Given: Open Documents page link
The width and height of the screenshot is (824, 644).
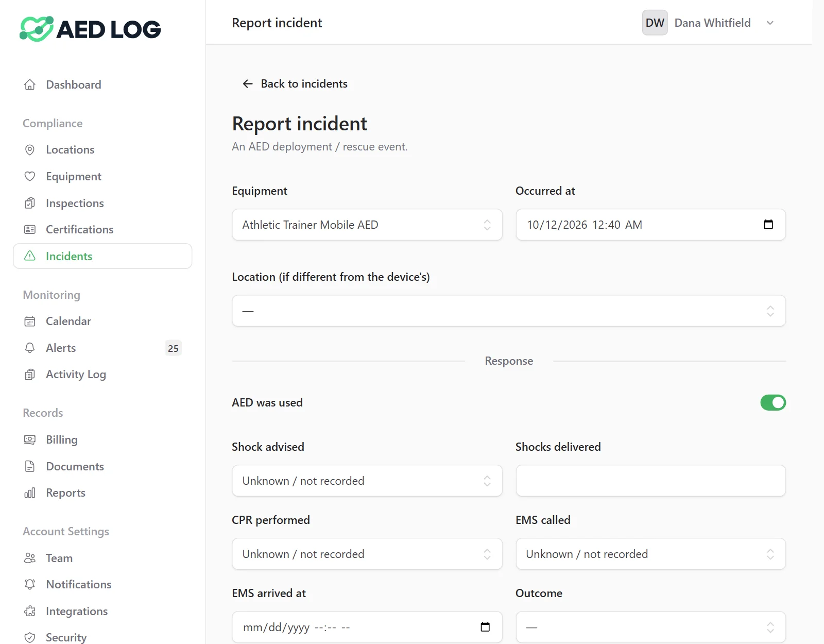Looking at the screenshot, I should (x=102, y=466).
